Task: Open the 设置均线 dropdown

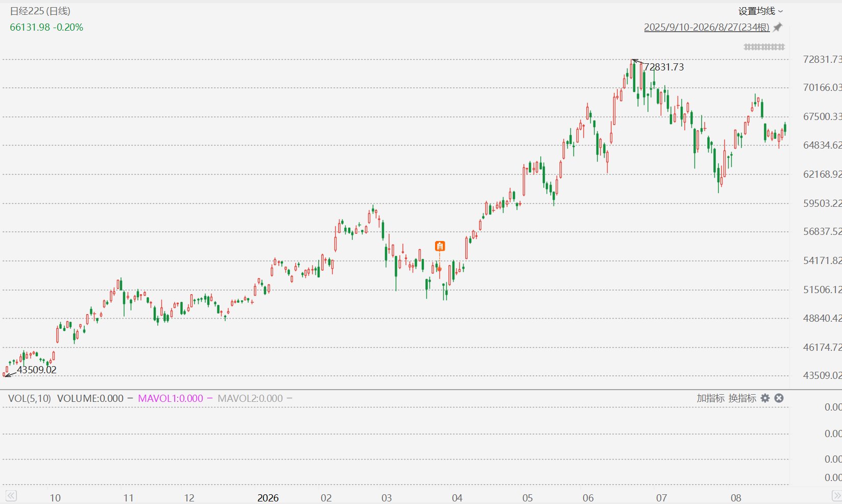Action: pyautogui.click(x=760, y=11)
